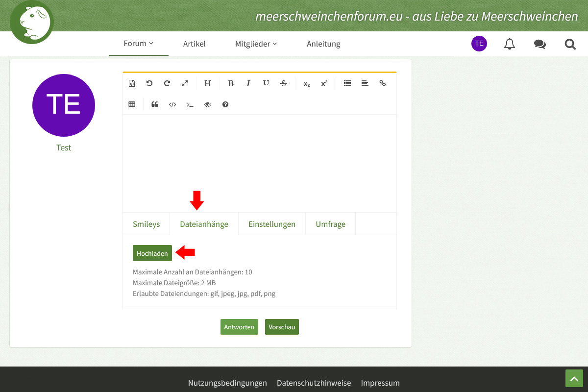The image size is (588, 392).
Task: Toggle fullscreen editor mode
Action: pyautogui.click(x=185, y=83)
